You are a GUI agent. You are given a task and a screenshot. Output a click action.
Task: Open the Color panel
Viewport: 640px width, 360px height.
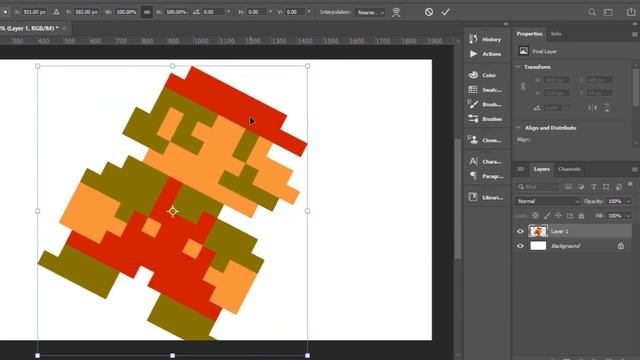tap(483, 75)
